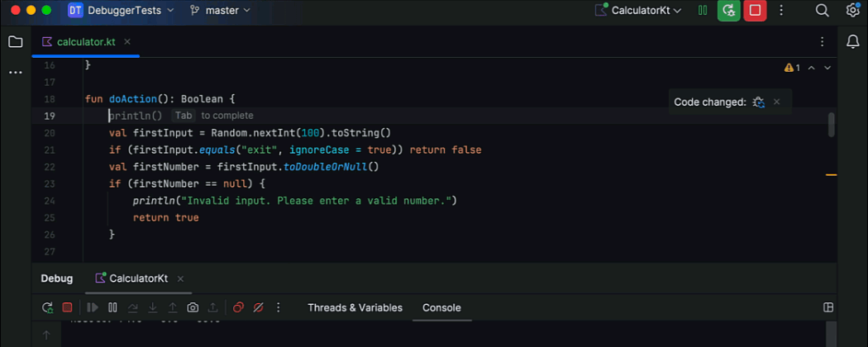Click the editor vertical scrollbar thumb
The height and width of the screenshot is (347, 868).
tap(831, 125)
